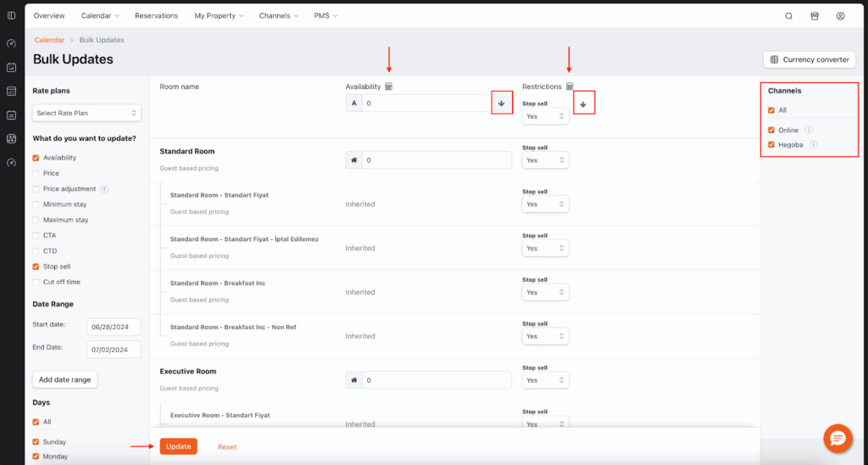Toggle the sidebar panel icon
The width and height of the screenshot is (868, 465).
click(x=11, y=15)
